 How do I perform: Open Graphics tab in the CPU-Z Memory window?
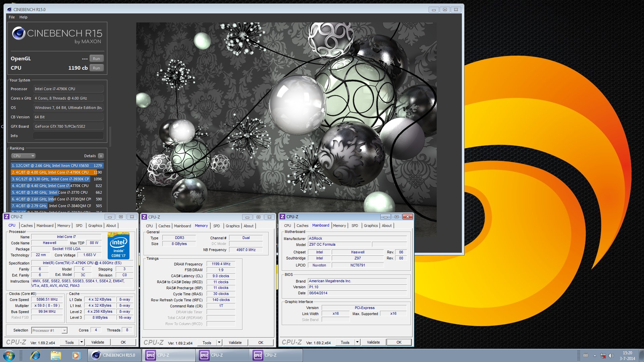tap(233, 226)
